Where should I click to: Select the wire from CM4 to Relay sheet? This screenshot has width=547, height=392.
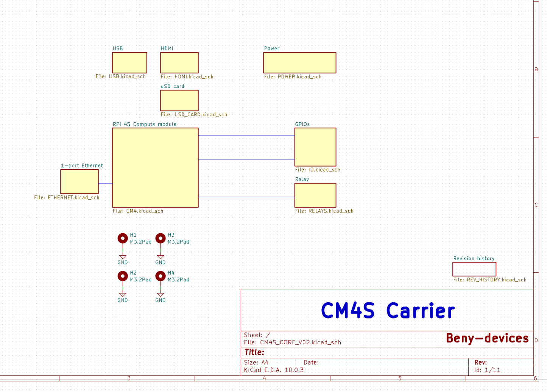pyautogui.click(x=246, y=197)
